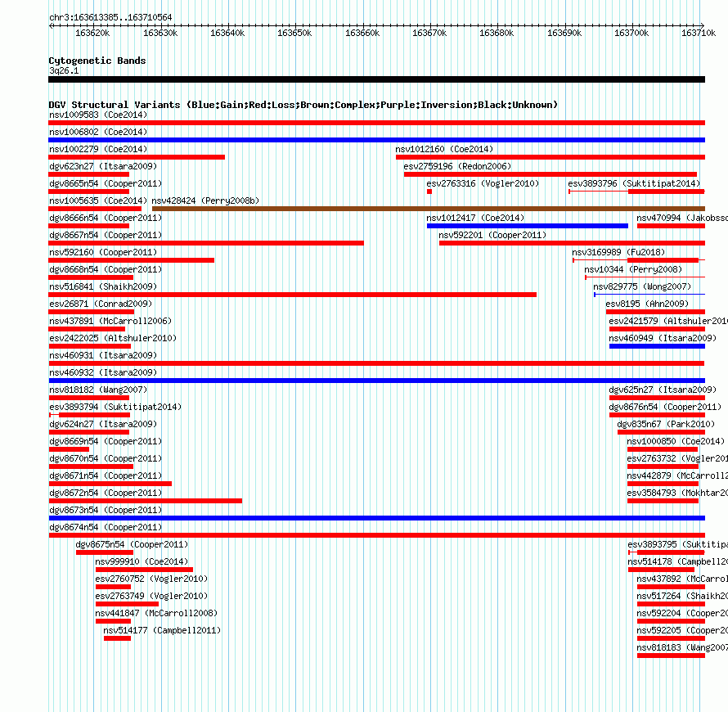This screenshot has width=728, height=712.
Task: Open the esv8195 (Ahn2009) label
Action: pos(647,304)
